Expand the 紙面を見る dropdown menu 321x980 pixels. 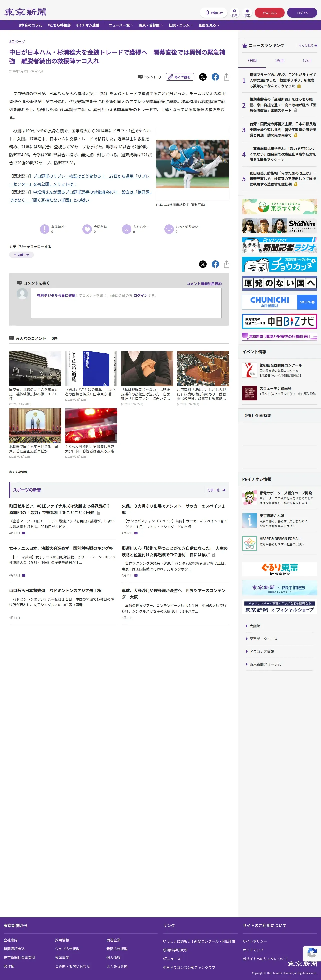(209, 25)
